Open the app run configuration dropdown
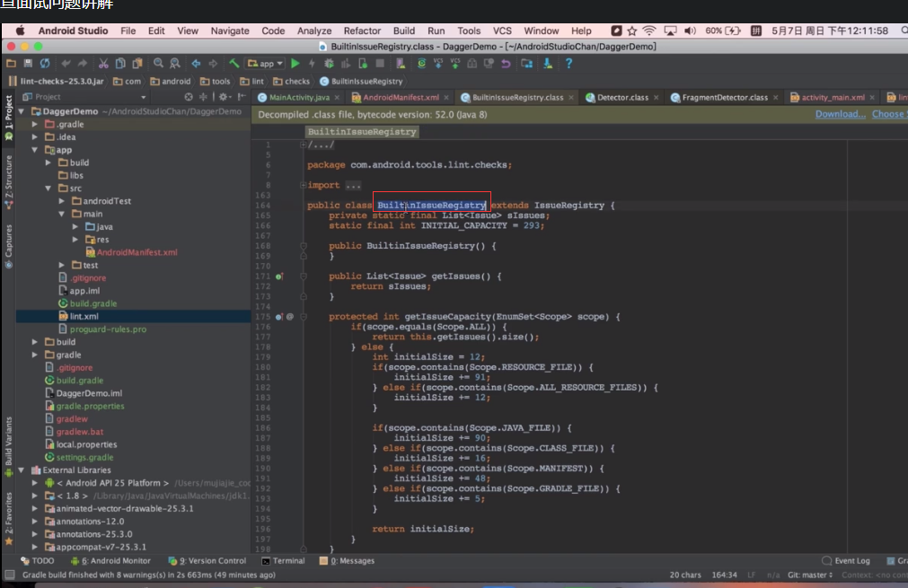 point(265,64)
